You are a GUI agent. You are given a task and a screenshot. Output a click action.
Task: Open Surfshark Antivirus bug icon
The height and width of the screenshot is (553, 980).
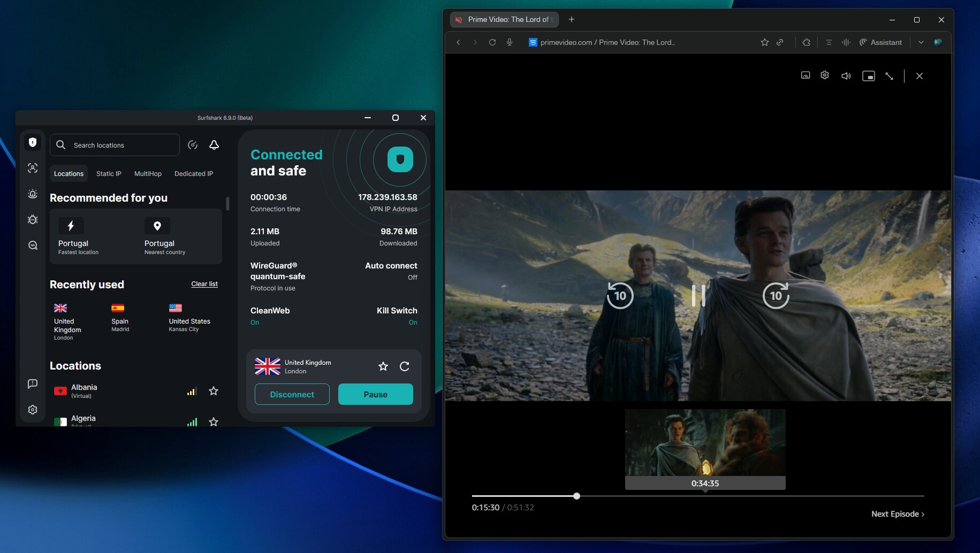point(33,219)
